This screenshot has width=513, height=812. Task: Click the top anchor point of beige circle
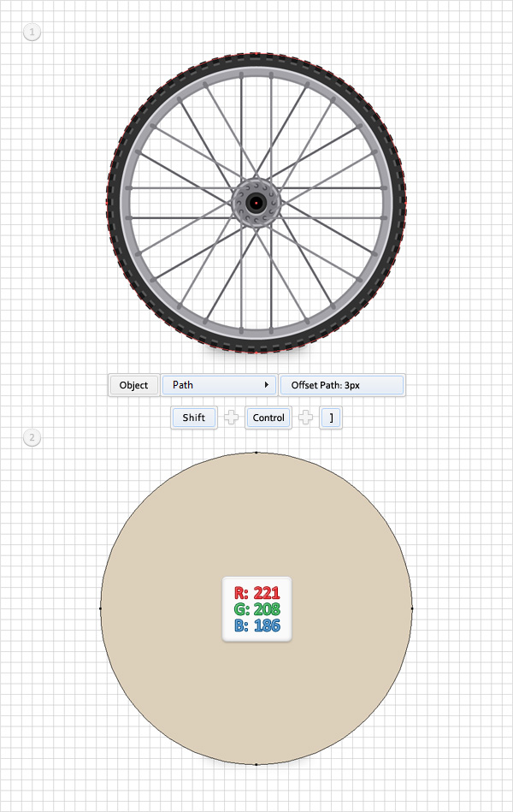256,453
